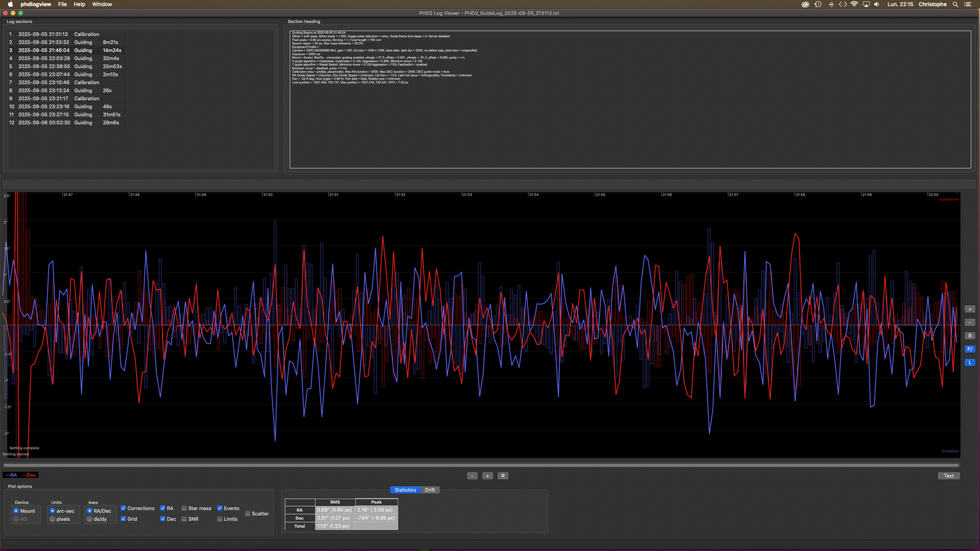The width and height of the screenshot is (980, 551).
Task: Open the File menu
Action: (x=62, y=5)
